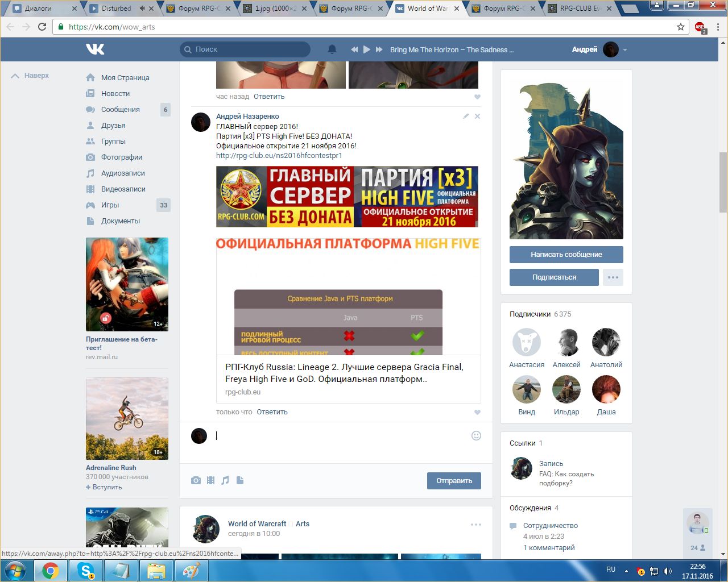Click Вступить under Adrenaline Rush
The height and width of the screenshot is (582, 728).
pos(104,487)
